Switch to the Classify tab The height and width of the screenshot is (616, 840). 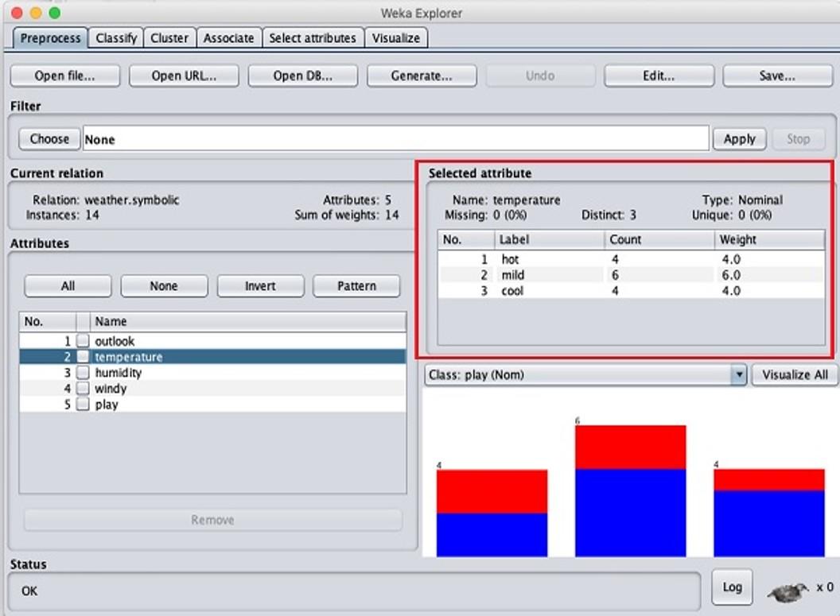pyautogui.click(x=116, y=37)
